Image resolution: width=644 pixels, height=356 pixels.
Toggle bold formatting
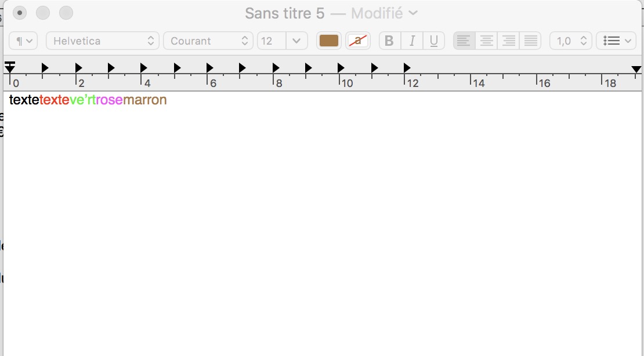click(389, 41)
